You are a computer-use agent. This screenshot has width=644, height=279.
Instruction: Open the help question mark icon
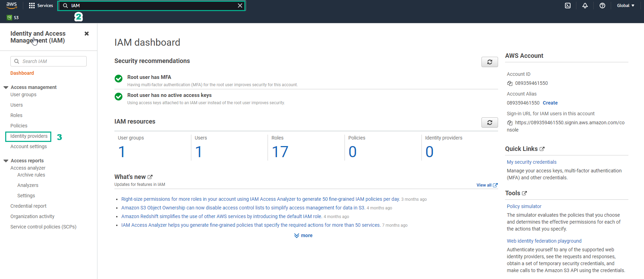pyautogui.click(x=602, y=6)
